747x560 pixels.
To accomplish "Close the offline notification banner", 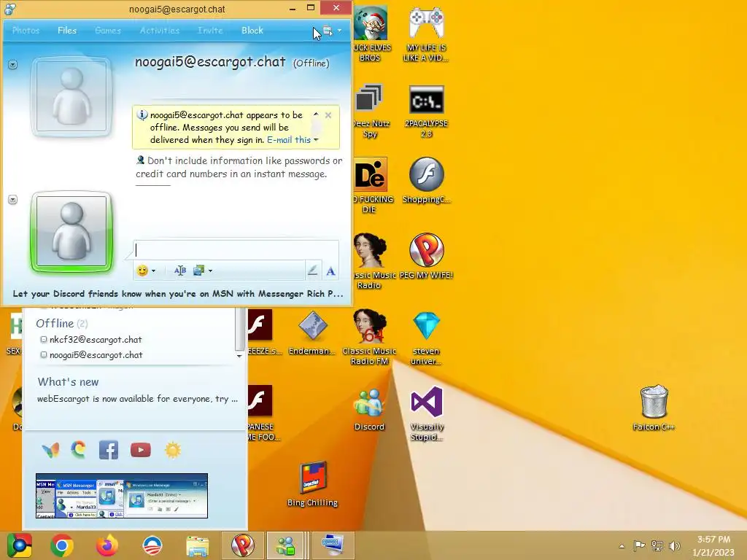I will (x=328, y=115).
